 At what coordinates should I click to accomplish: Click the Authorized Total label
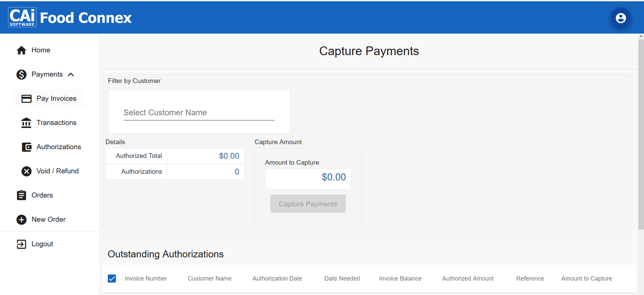coord(139,156)
